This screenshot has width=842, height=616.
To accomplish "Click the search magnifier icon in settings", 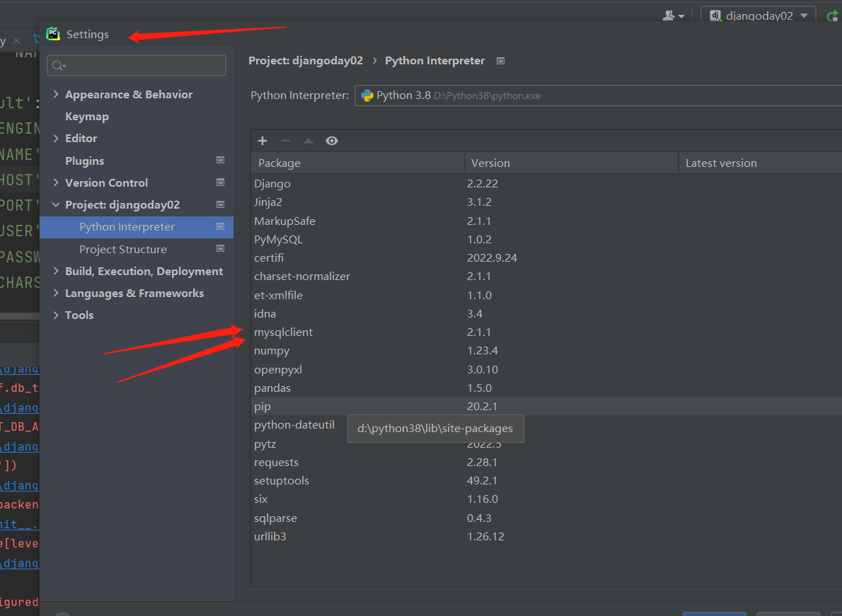I will (59, 66).
